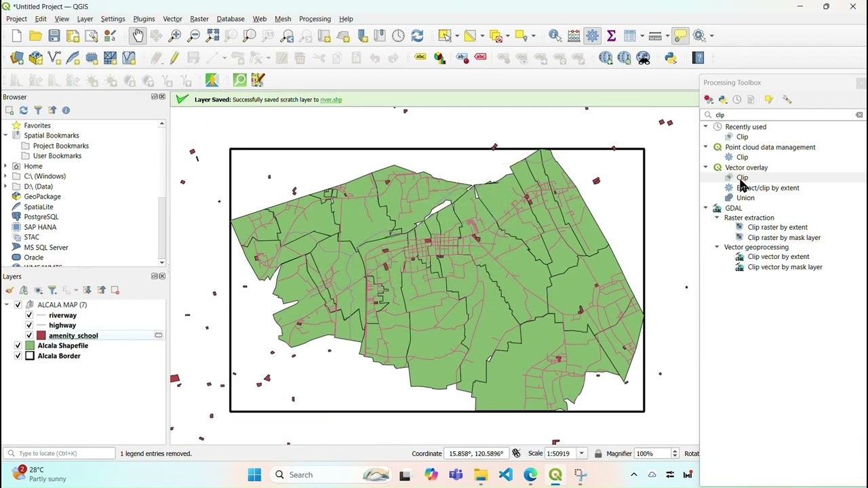Click the Map Tips speech bubble icon
The width and height of the screenshot is (868, 488).
680,36
